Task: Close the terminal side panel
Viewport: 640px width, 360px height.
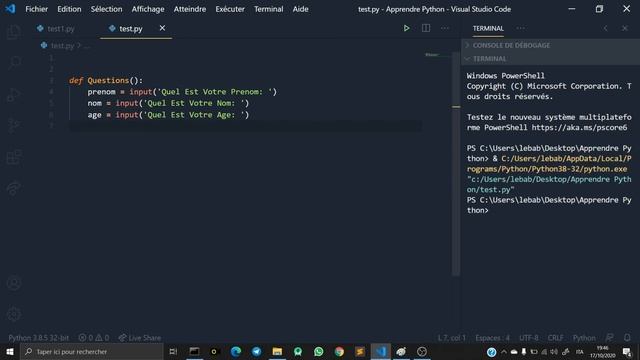Action: tap(625, 28)
